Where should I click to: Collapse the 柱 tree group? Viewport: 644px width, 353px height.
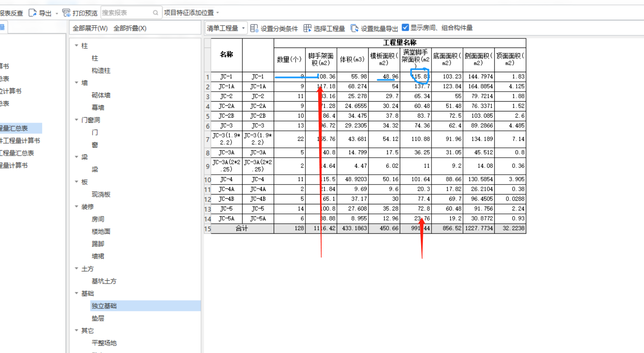point(76,45)
